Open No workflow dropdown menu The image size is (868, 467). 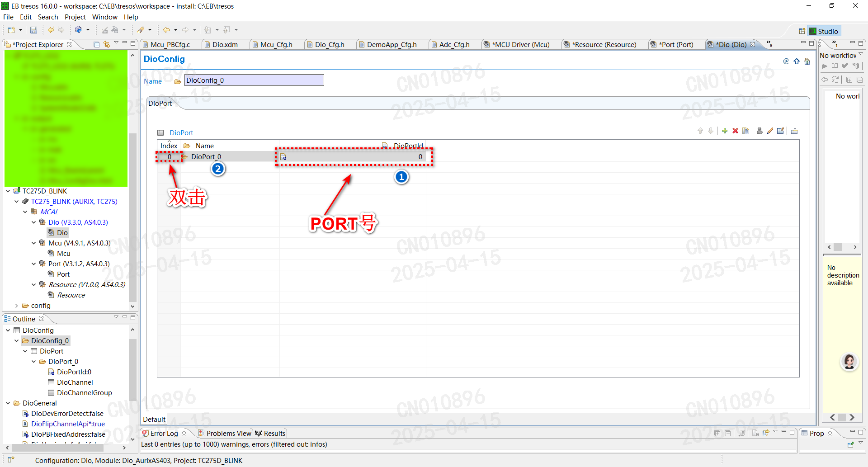[861, 54]
